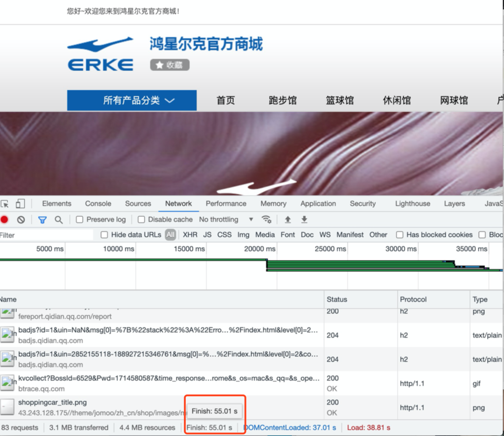Filter requests by Manifest
The width and height of the screenshot is (504, 436).
(x=350, y=235)
